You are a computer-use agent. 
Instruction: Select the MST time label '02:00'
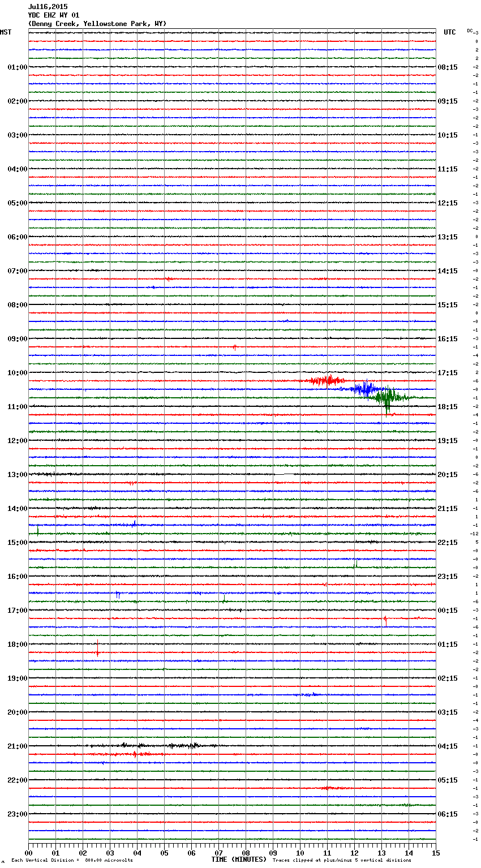click(x=17, y=101)
